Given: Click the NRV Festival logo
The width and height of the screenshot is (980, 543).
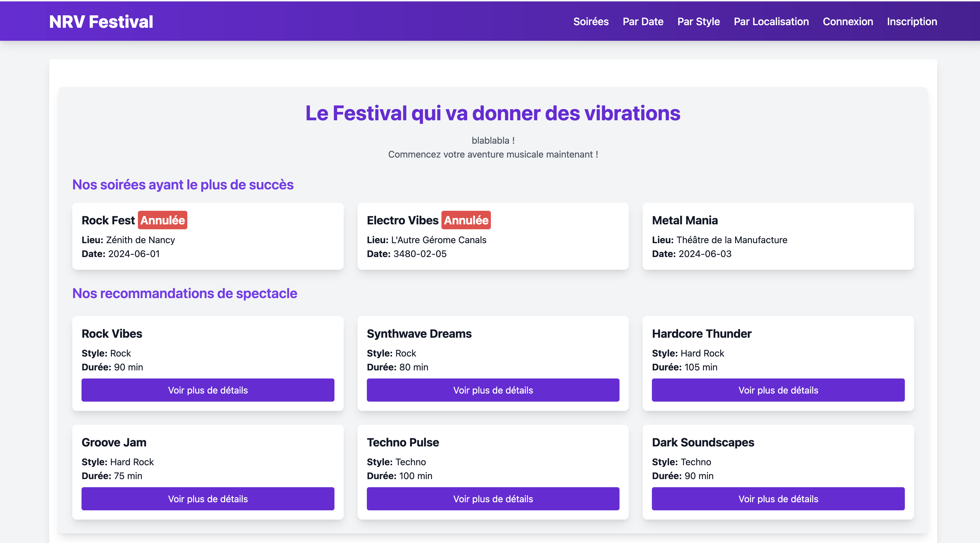Looking at the screenshot, I should (x=101, y=22).
